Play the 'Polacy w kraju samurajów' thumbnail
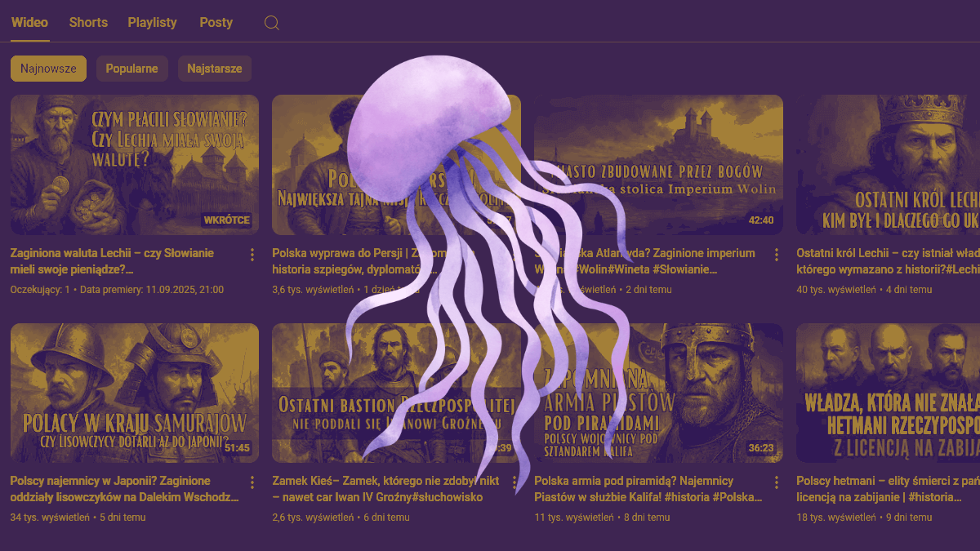 (134, 393)
